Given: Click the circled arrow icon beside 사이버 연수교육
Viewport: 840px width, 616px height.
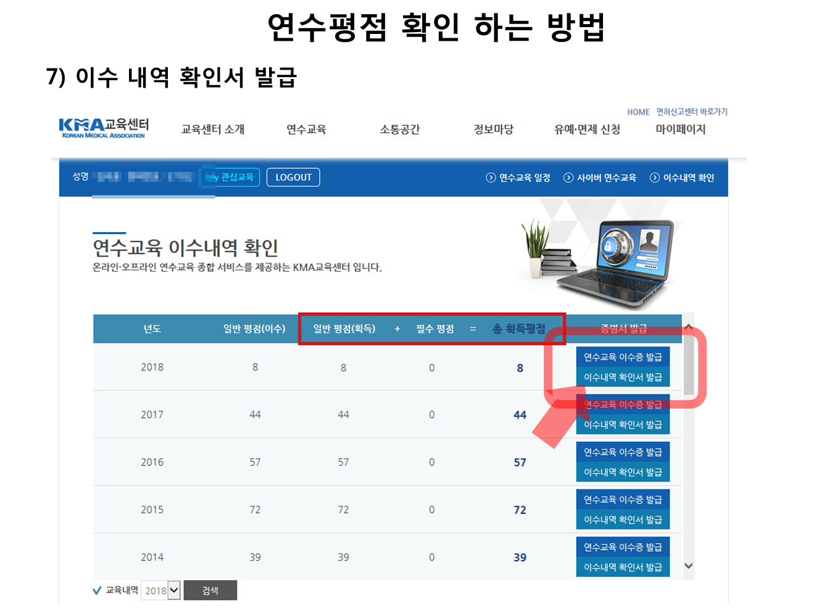Looking at the screenshot, I should point(568,178).
